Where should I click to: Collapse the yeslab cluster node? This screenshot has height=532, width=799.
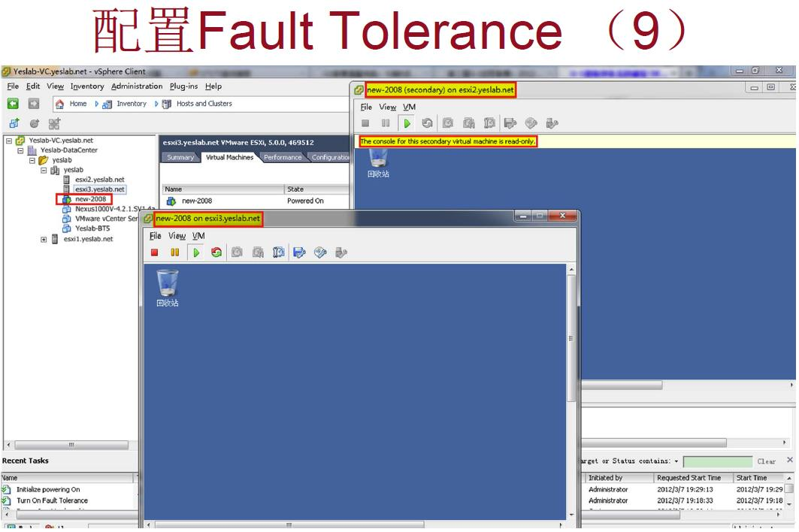coord(44,170)
